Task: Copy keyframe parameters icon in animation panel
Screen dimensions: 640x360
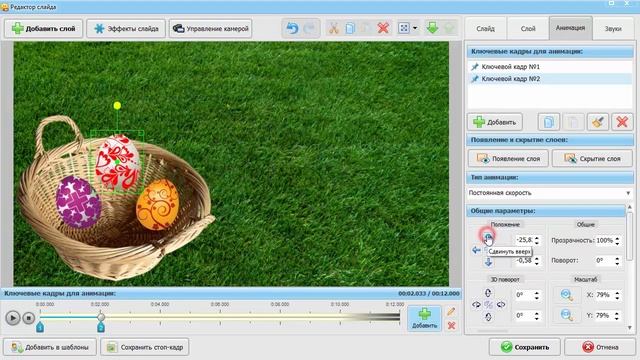Action: click(549, 122)
